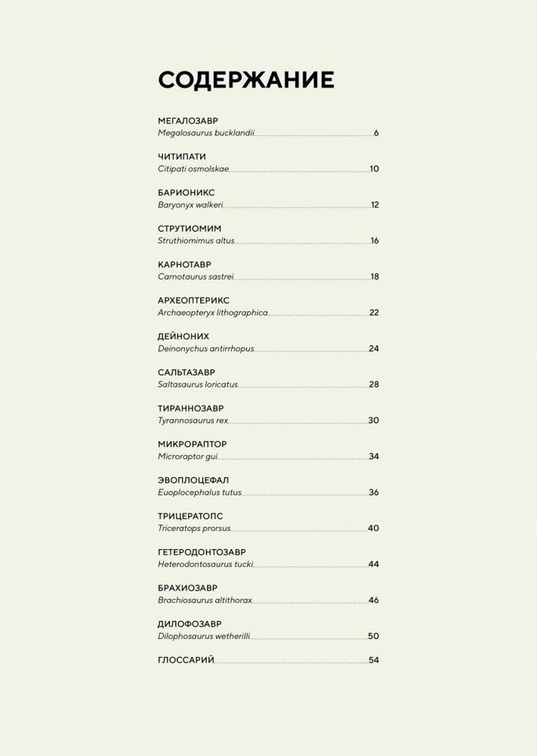Go to the ДЕЙНОНИХ heading
The width and height of the screenshot is (537, 756).
pyautogui.click(x=184, y=336)
